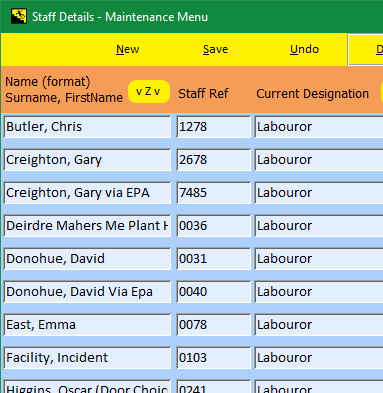Viewport: 383px width, 393px height.
Task: Click the Staff Details - Maintenance Menu title
Action: pyautogui.click(x=120, y=17)
